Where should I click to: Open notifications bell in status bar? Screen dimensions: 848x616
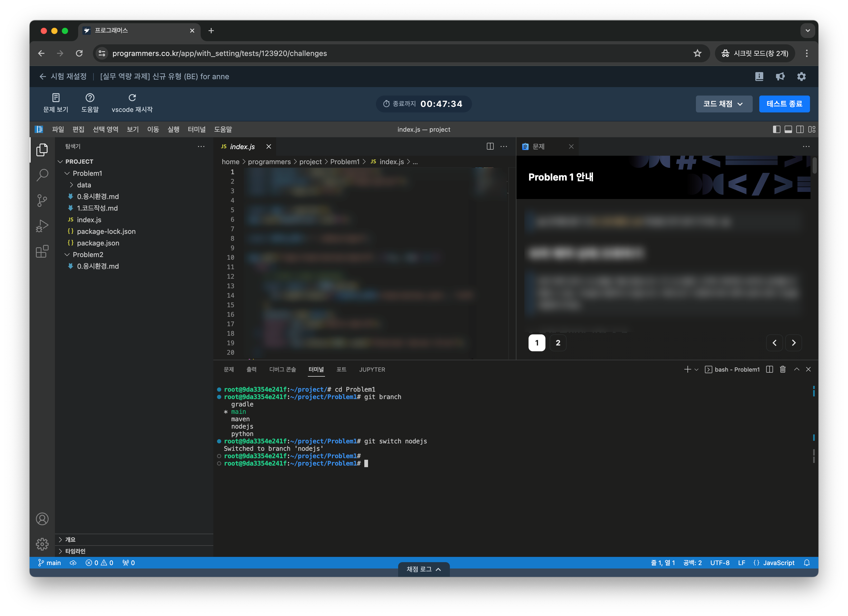807,562
